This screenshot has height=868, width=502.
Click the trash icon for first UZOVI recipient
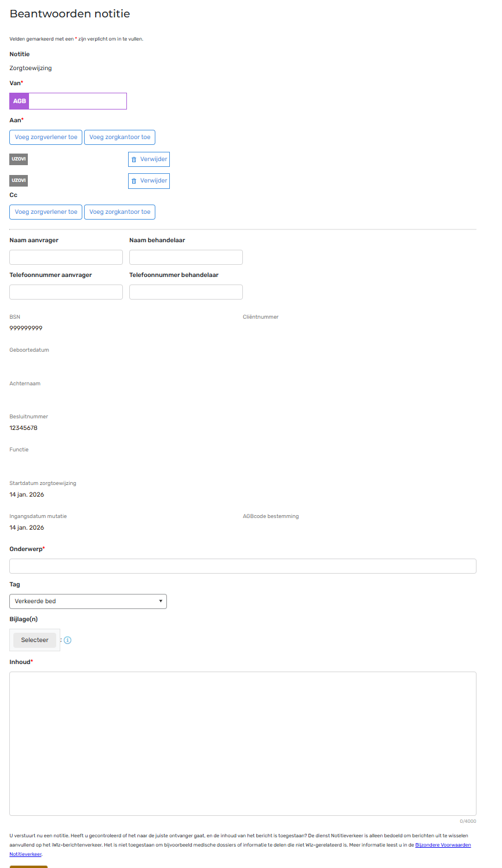[x=134, y=159]
